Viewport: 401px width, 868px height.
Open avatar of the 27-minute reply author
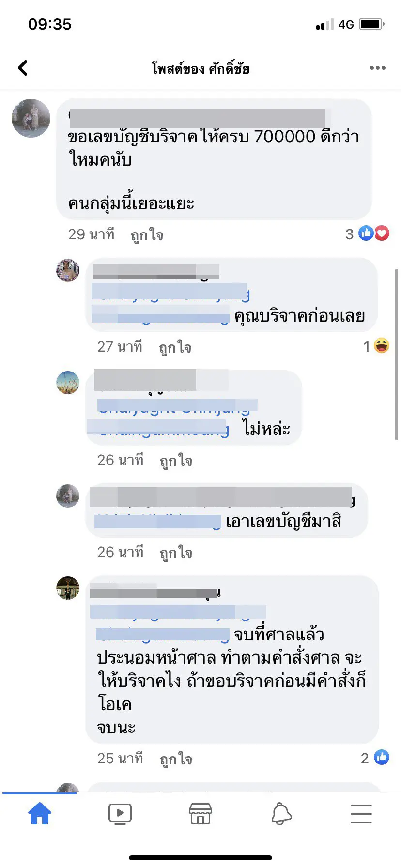pyautogui.click(x=68, y=270)
